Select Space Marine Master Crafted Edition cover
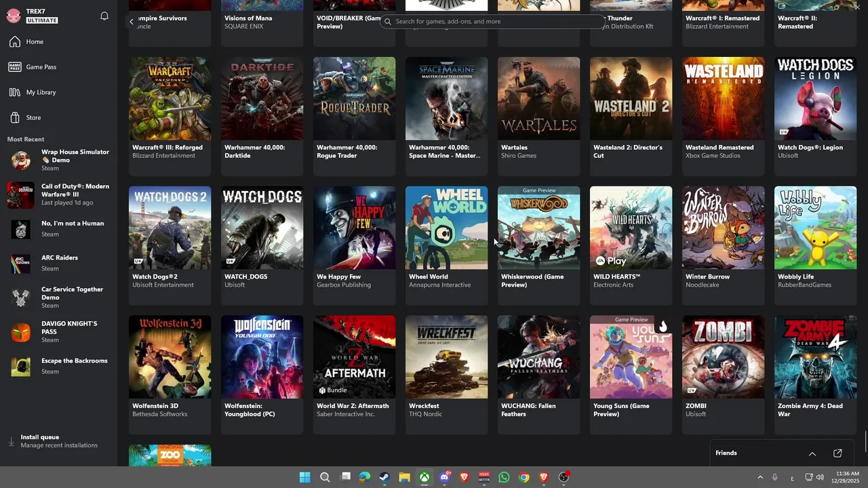This screenshot has height=488, width=868. pyautogui.click(x=446, y=98)
